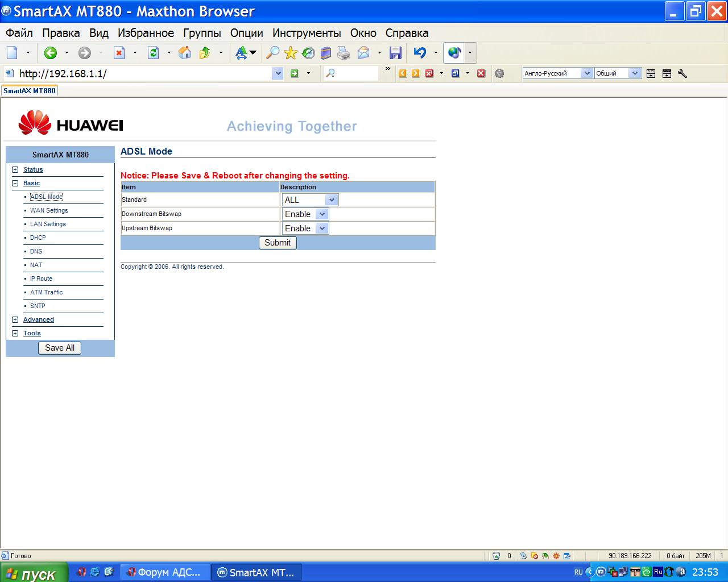This screenshot has height=582, width=728.
Task: Open the Downstream Bitswap dropdown
Action: point(305,214)
